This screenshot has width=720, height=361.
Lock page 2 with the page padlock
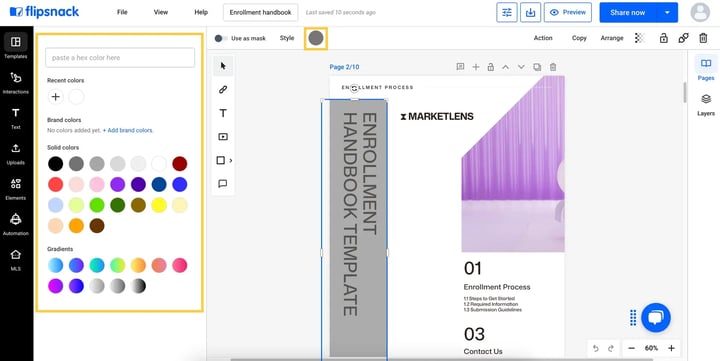(490, 67)
